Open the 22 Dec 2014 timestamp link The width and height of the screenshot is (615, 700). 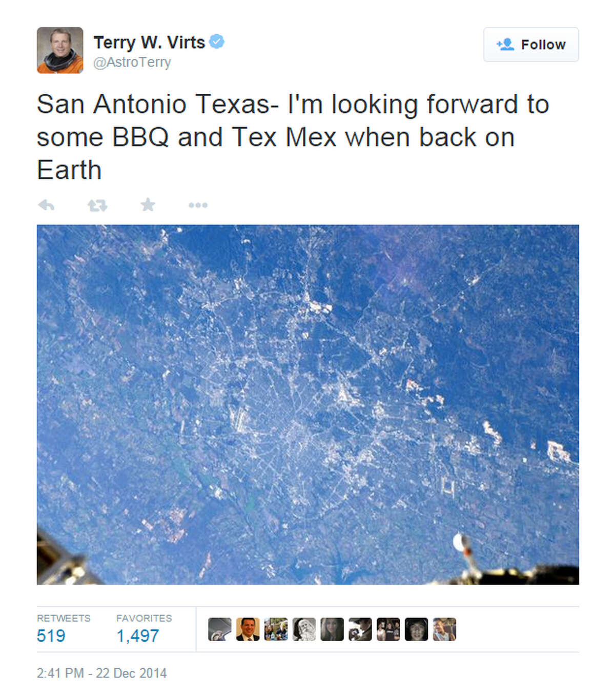102,674
